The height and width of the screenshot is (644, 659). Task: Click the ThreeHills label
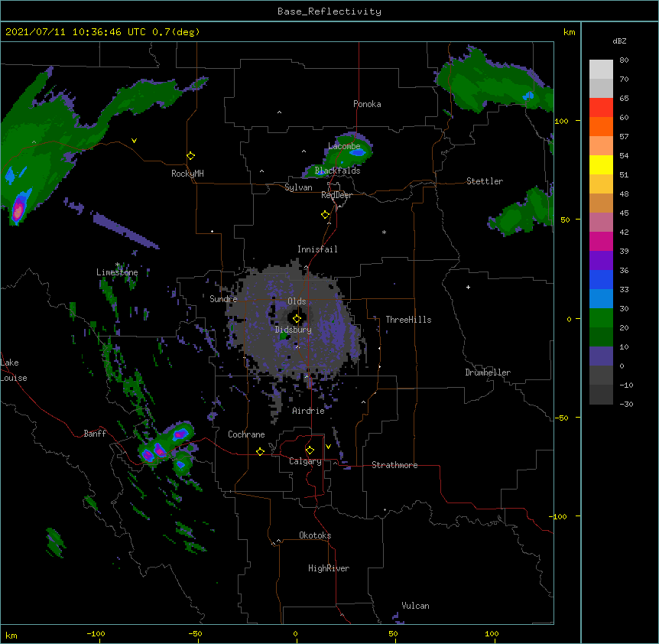pyautogui.click(x=408, y=320)
